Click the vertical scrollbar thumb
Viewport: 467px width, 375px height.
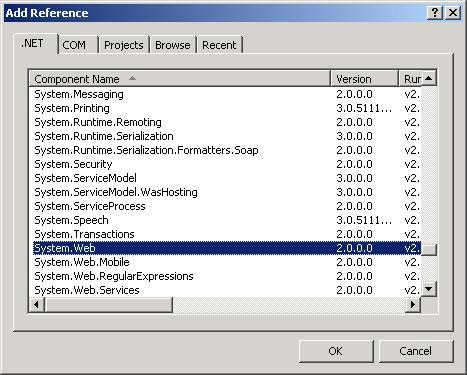(x=429, y=250)
